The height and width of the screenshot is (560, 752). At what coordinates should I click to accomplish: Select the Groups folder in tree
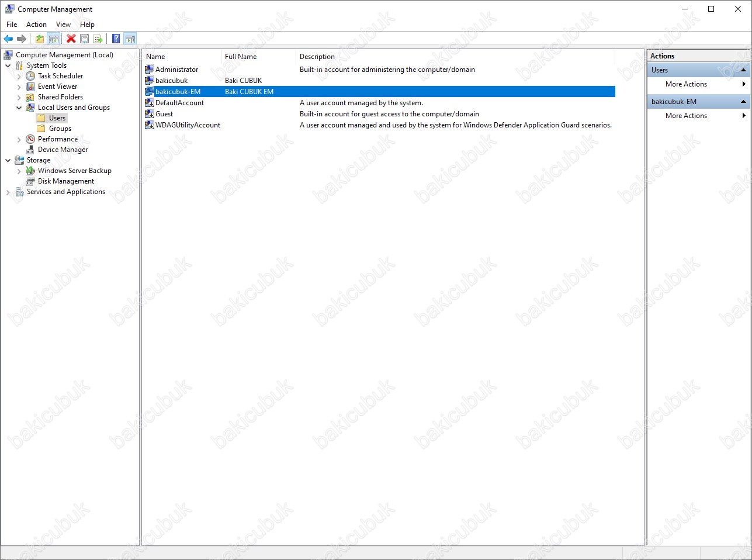tap(60, 129)
